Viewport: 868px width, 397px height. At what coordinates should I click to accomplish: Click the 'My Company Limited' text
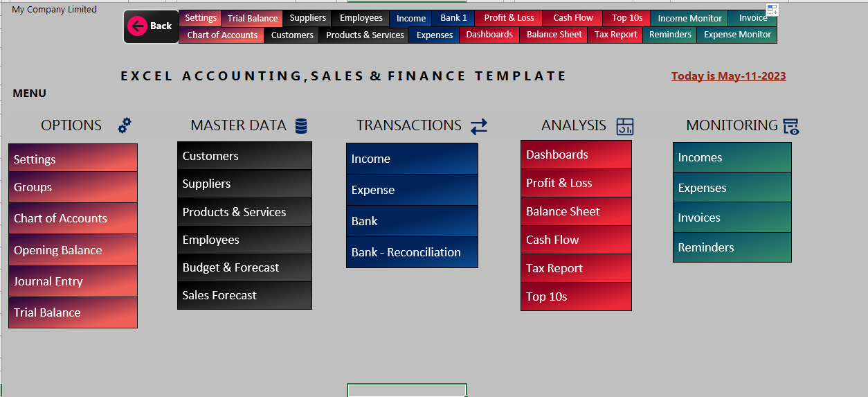coord(54,9)
